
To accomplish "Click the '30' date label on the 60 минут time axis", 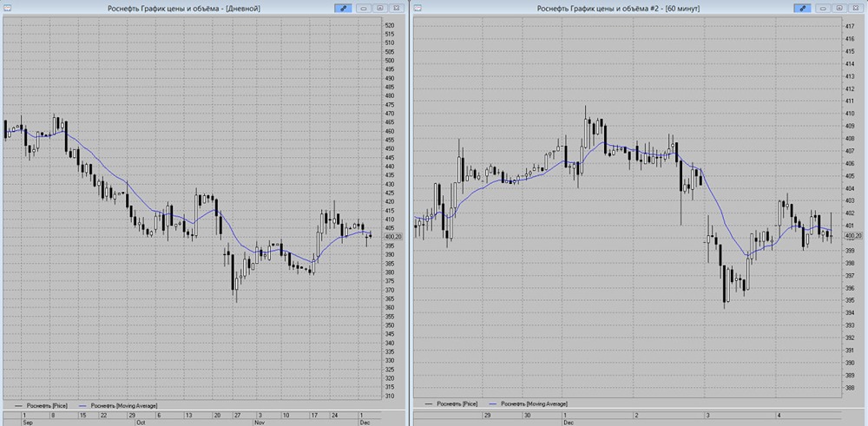I will point(528,415).
